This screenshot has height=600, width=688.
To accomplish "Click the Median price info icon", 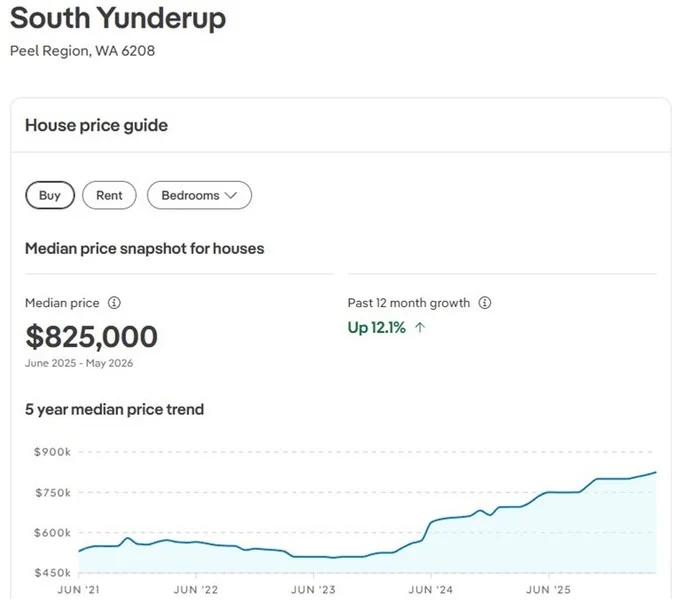I will point(114,302).
